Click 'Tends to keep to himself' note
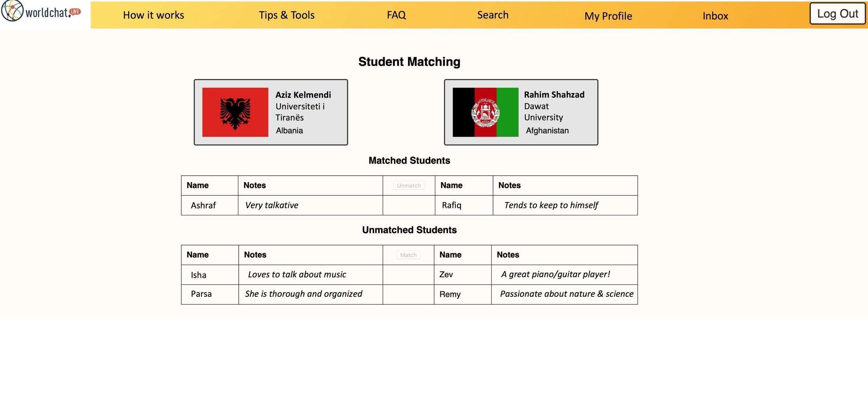 551,205
